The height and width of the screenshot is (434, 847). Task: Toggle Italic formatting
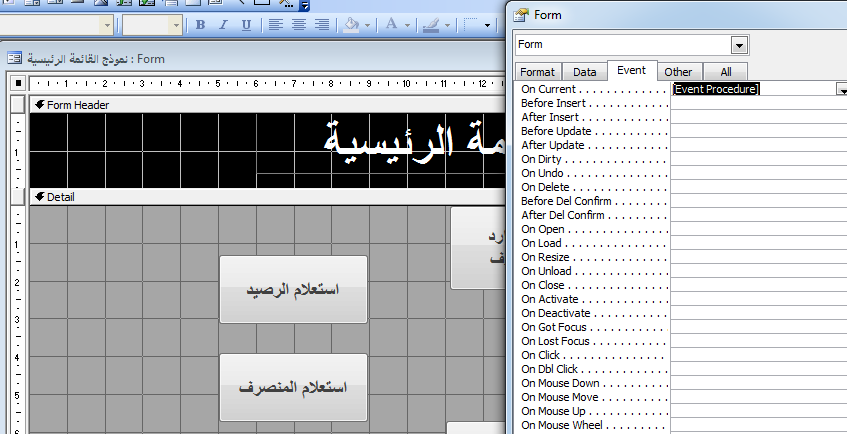click(x=223, y=25)
